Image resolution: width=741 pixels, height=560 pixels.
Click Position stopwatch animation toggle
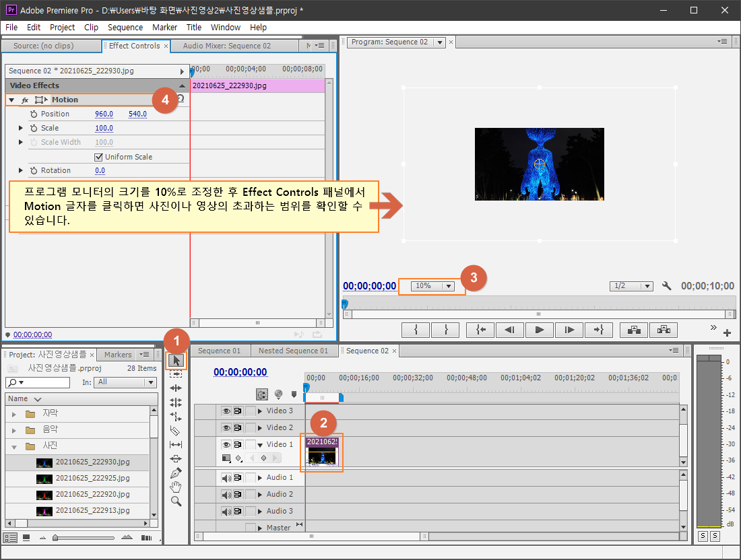34,114
